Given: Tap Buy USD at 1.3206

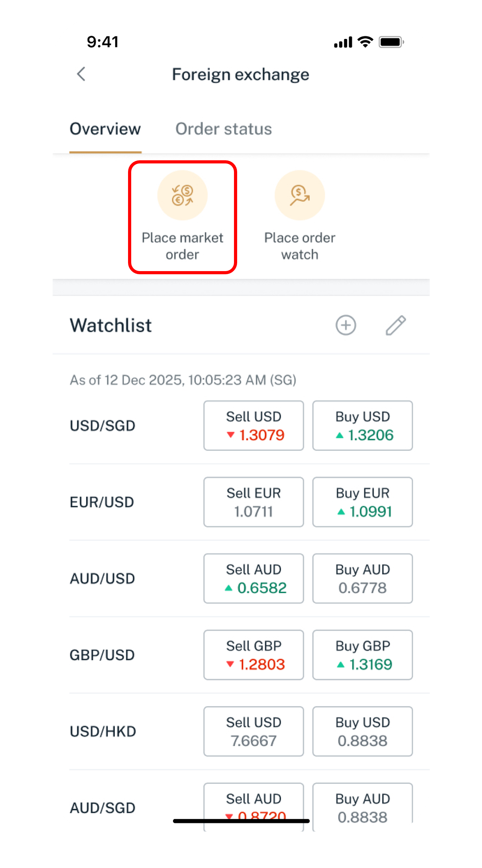Looking at the screenshot, I should [x=362, y=425].
